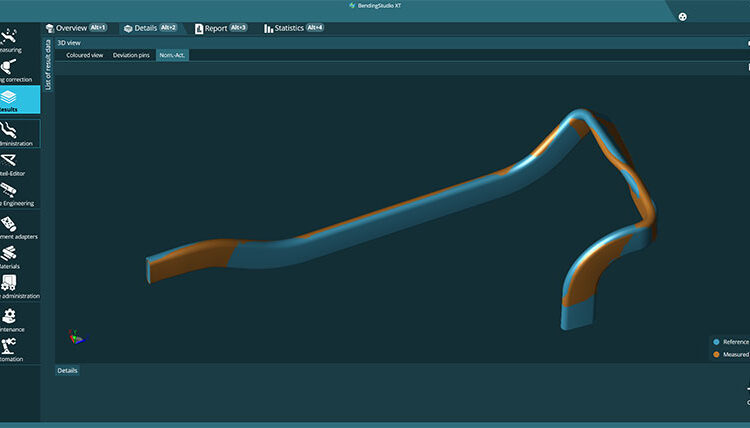Open the Report tab
This screenshot has width=750, height=428.
220,28
